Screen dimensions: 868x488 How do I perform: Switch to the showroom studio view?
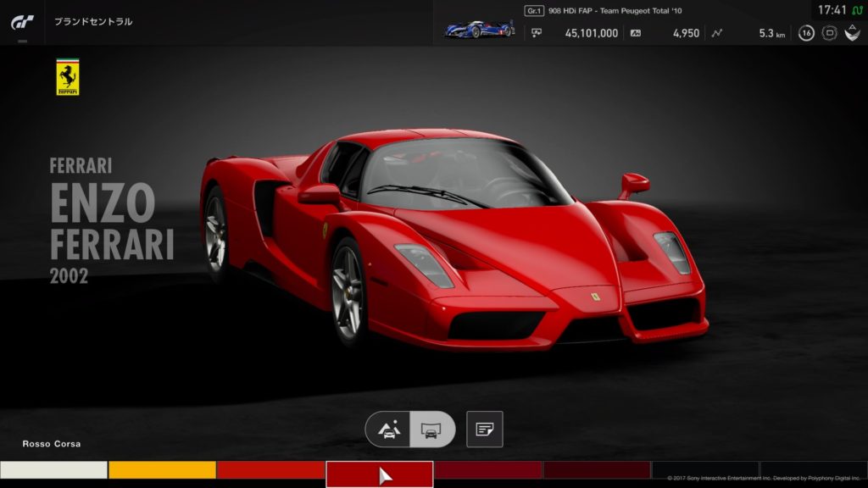point(431,430)
